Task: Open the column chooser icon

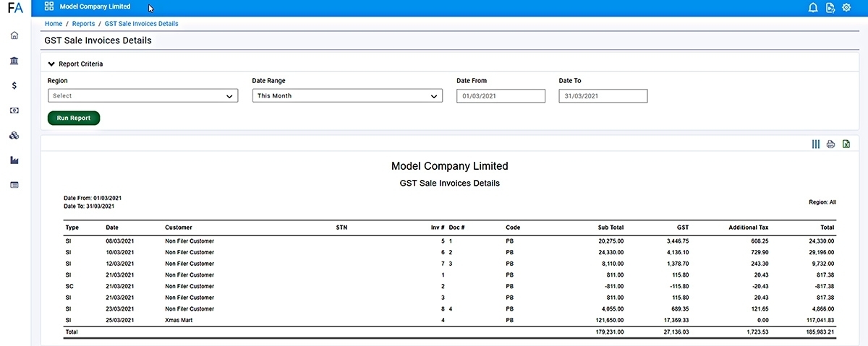Action: click(x=816, y=144)
